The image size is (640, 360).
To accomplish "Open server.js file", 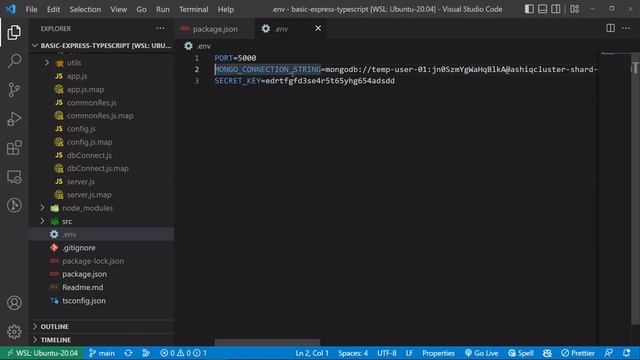I will click(x=80, y=182).
